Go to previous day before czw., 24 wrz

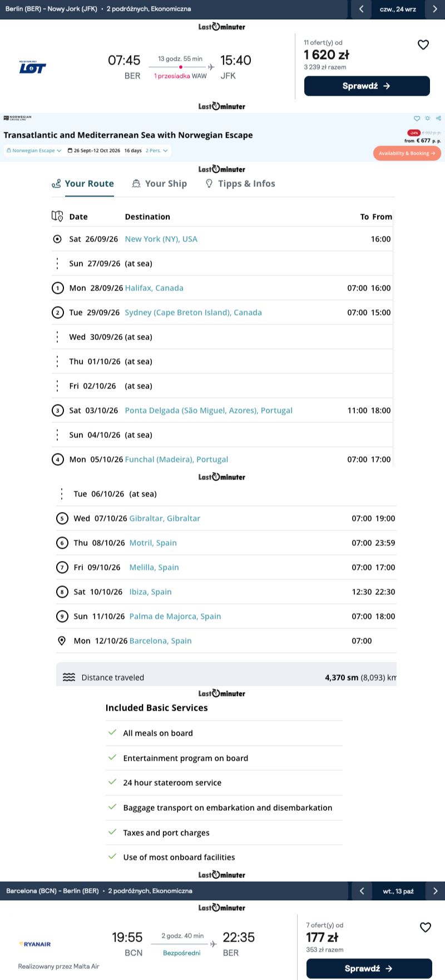click(362, 9)
